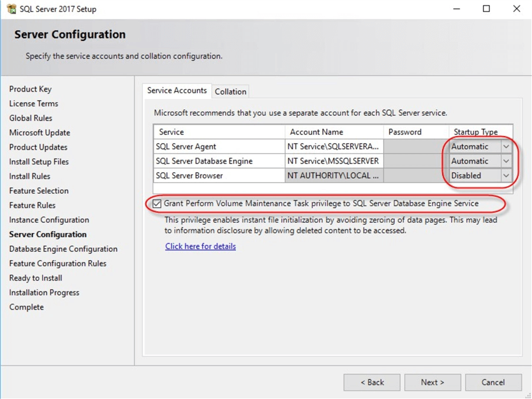Cancel the SQL Server setup
The height and width of the screenshot is (399, 532).
coord(493,382)
